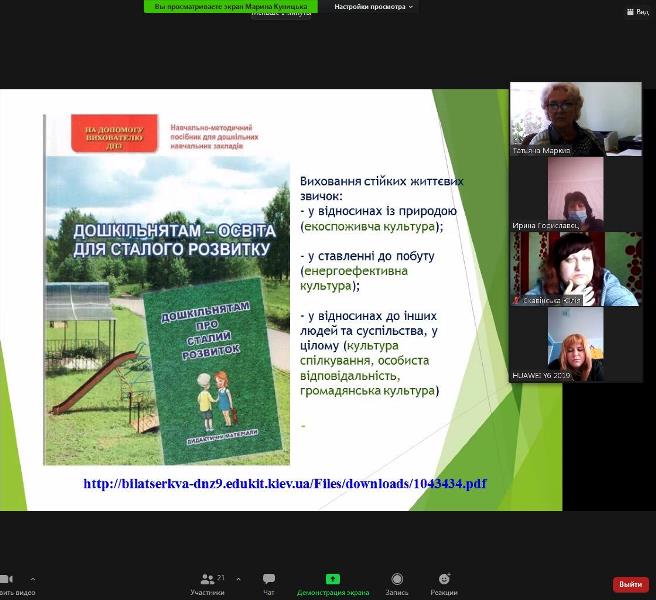This screenshot has width=656, height=600.
Task: Open the Chat panel
Action: [x=268, y=580]
